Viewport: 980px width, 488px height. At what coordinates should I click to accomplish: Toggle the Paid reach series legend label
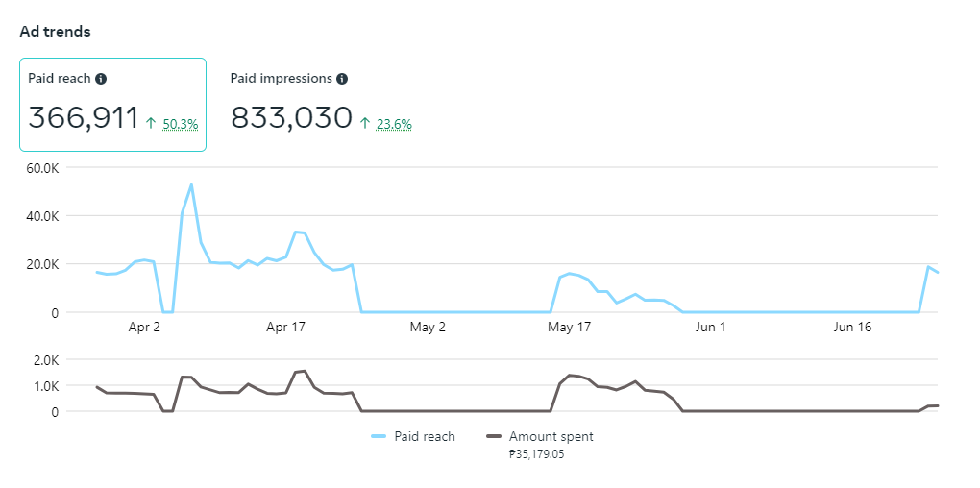tap(425, 437)
